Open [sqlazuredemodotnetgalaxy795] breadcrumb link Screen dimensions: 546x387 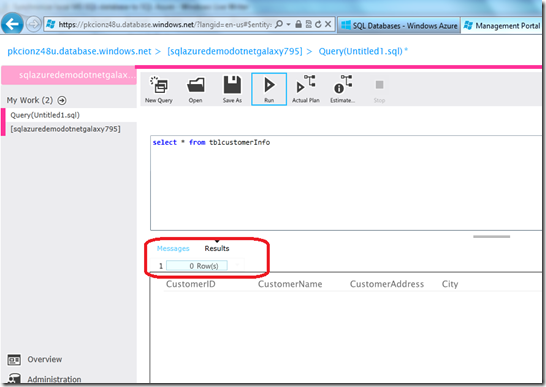234,51
